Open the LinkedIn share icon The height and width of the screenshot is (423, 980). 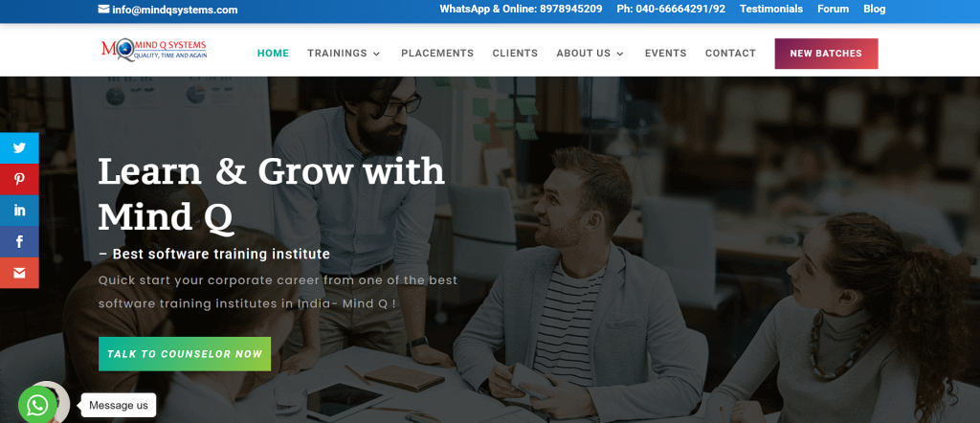point(19,211)
